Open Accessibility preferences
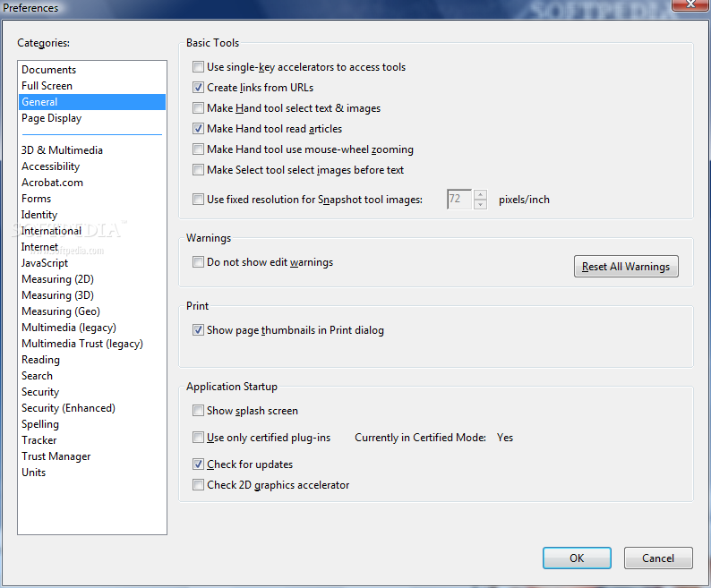The image size is (711, 588). pos(92,166)
